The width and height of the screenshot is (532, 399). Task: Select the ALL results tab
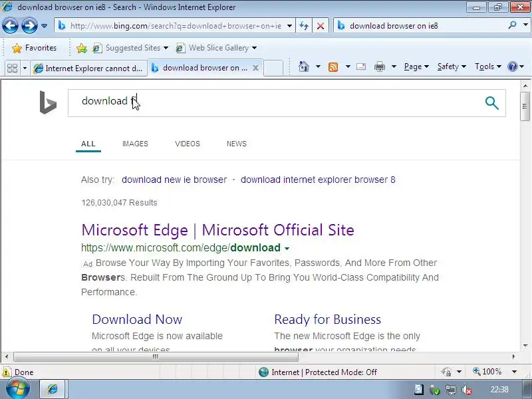coord(88,144)
